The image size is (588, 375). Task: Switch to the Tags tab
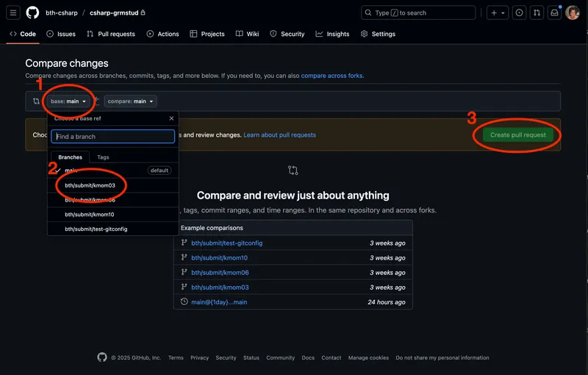103,157
